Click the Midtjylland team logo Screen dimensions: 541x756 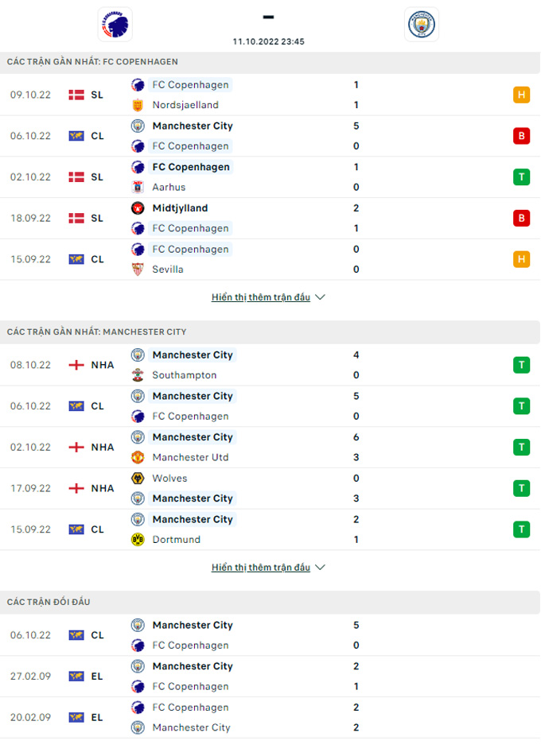click(138, 208)
